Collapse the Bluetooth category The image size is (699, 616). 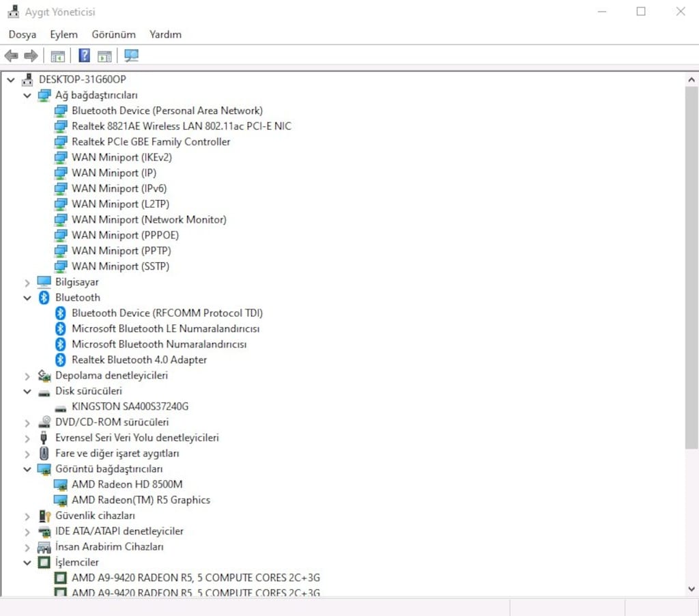click(x=27, y=298)
